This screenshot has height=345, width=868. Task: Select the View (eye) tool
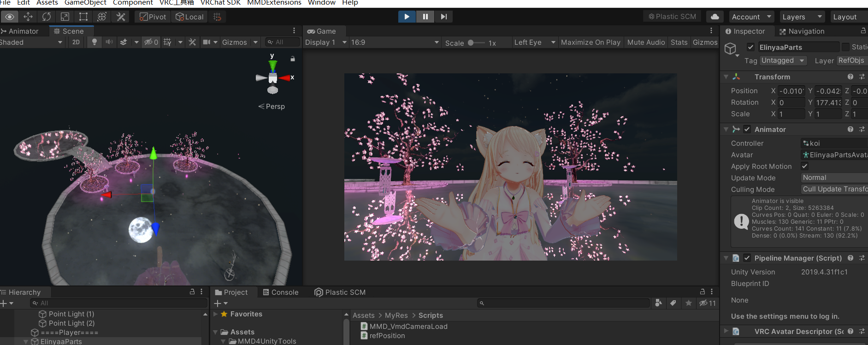coord(9,17)
